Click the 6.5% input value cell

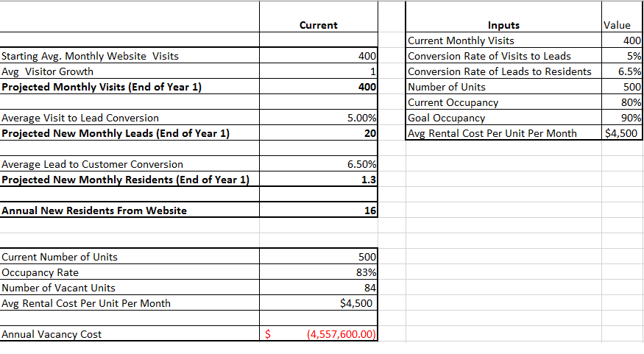tap(622, 71)
